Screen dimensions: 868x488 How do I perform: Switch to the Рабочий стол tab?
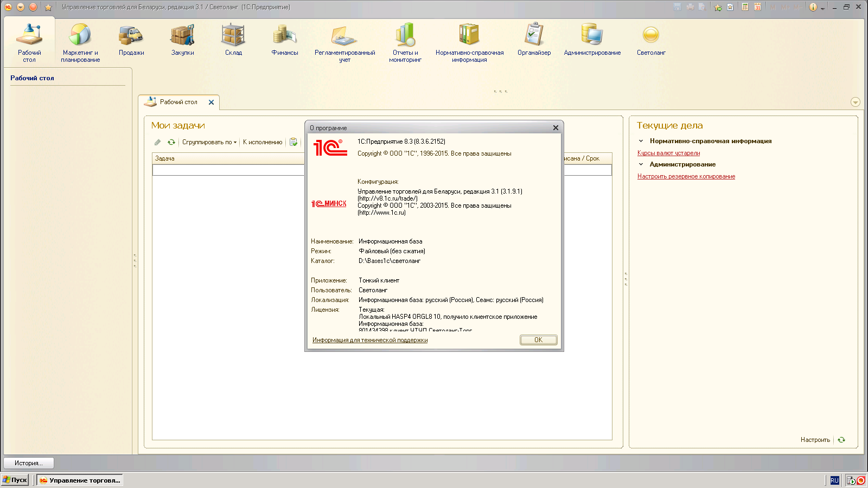click(x=178, y=102)
